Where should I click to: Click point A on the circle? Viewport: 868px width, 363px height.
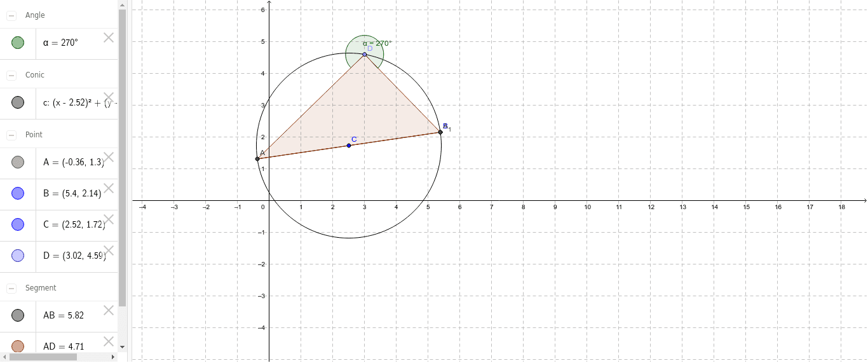click(257, 159)
